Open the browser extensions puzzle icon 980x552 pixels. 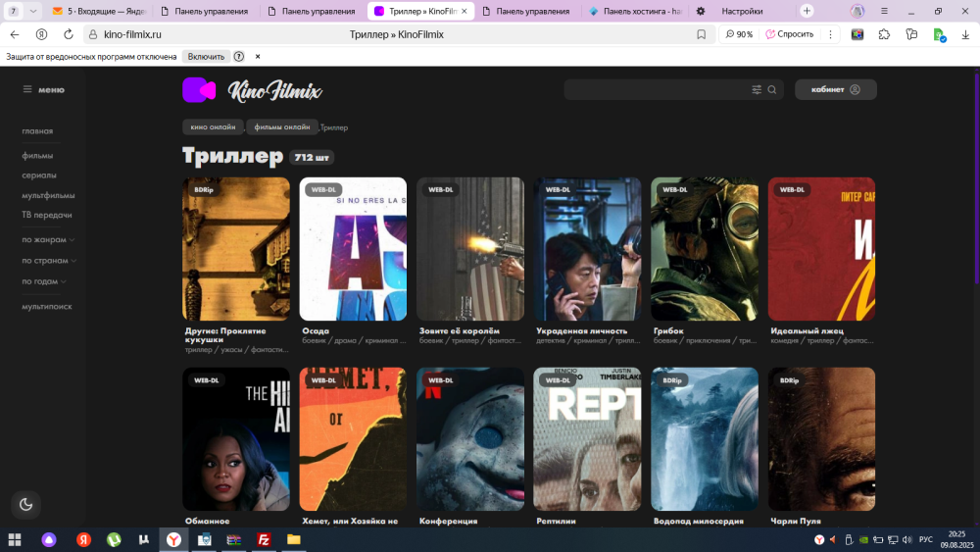pos(885,34)
